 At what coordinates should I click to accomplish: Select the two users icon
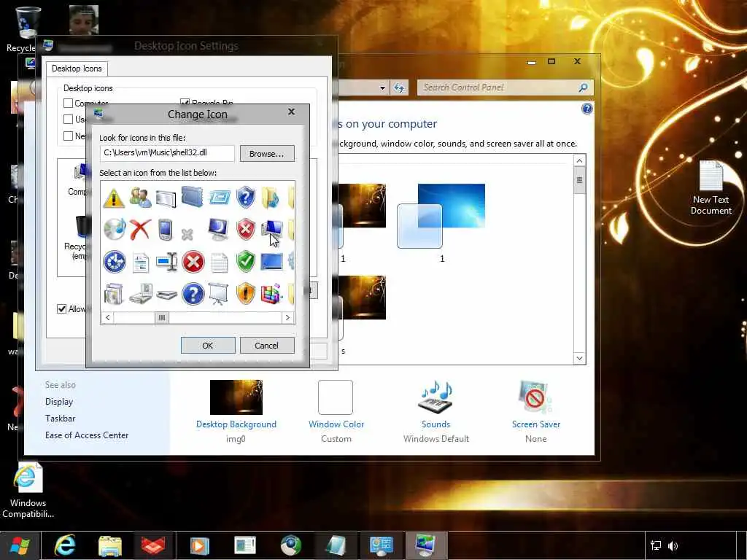141,197
